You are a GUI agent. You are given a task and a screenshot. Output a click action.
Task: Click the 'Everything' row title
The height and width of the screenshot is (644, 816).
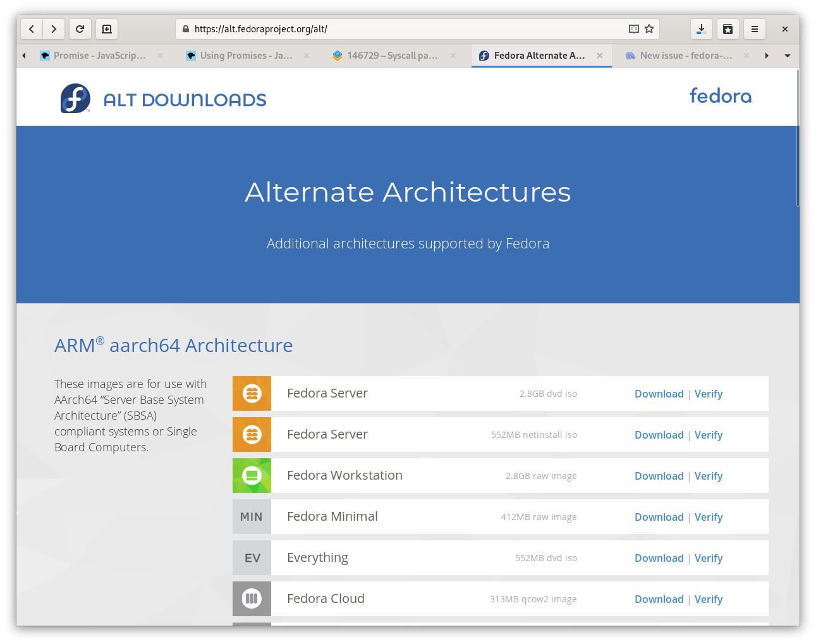pos(317,557)
